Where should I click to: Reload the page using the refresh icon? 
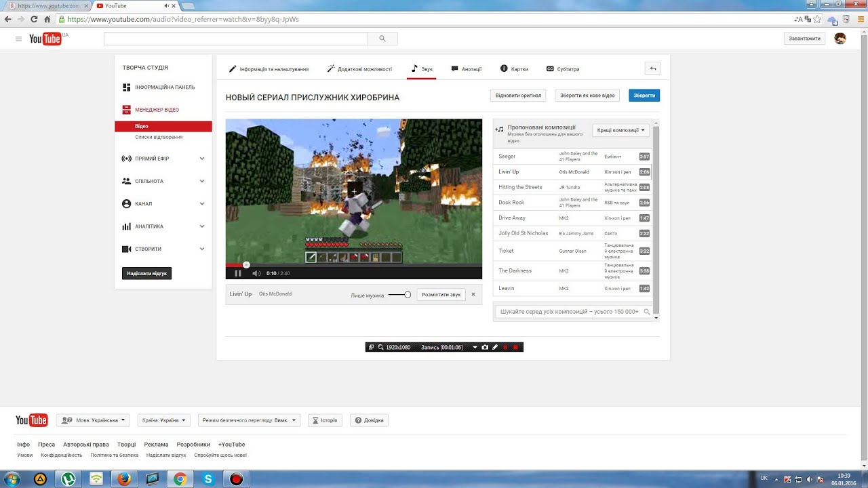(x=33, y=19)
